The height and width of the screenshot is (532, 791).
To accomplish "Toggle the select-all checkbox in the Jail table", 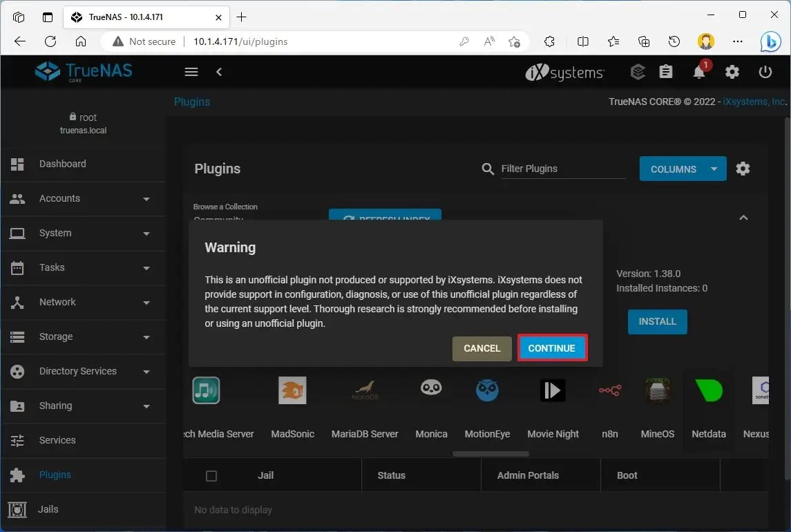I will coord(211,475).
